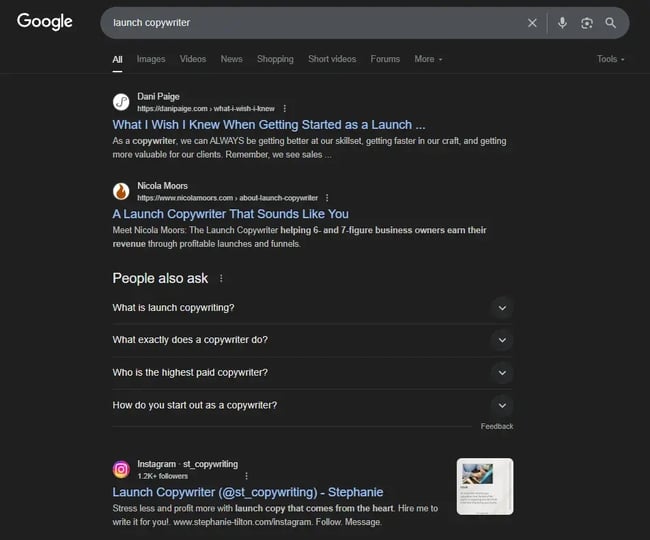Switch to the Short videos tab
This screenshot has height=540, width=650.
pyautogui.click(x=331, y=59)
